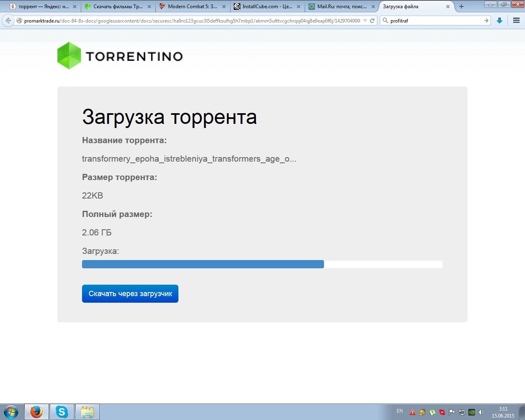Image resolution: width=525 pixels, height=420 pixels.
Task: Close the Загрузка файла tab
Action: pyautogui.click(x=448, y=7)
